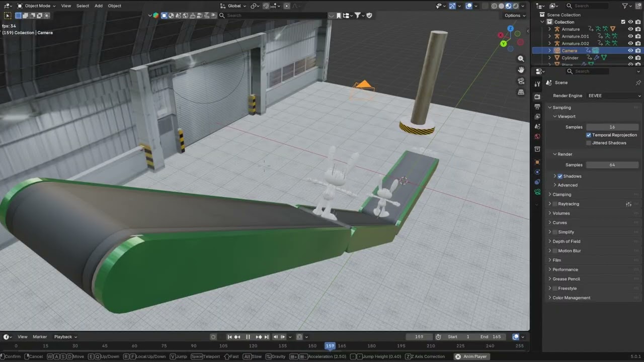Enable the Raytracing checkbox
Viewport: 644px width, 362px height.
pyautogui.click(x=555, y=204)
